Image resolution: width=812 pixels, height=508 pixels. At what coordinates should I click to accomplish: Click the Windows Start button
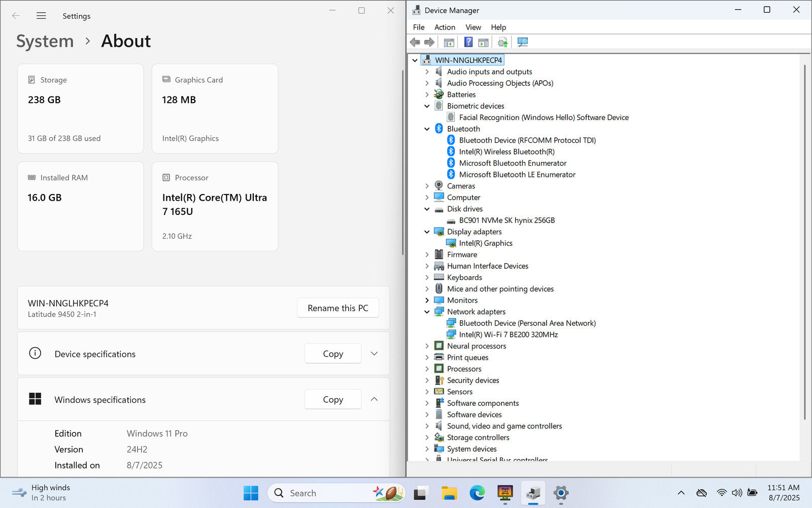click(251, 493)
